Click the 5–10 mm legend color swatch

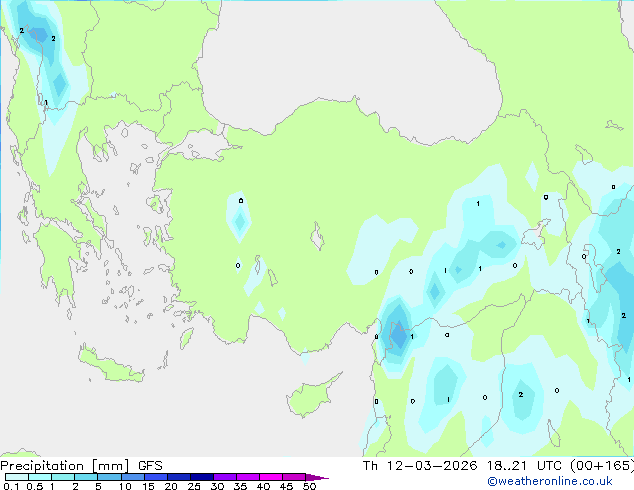coord(109,477)
